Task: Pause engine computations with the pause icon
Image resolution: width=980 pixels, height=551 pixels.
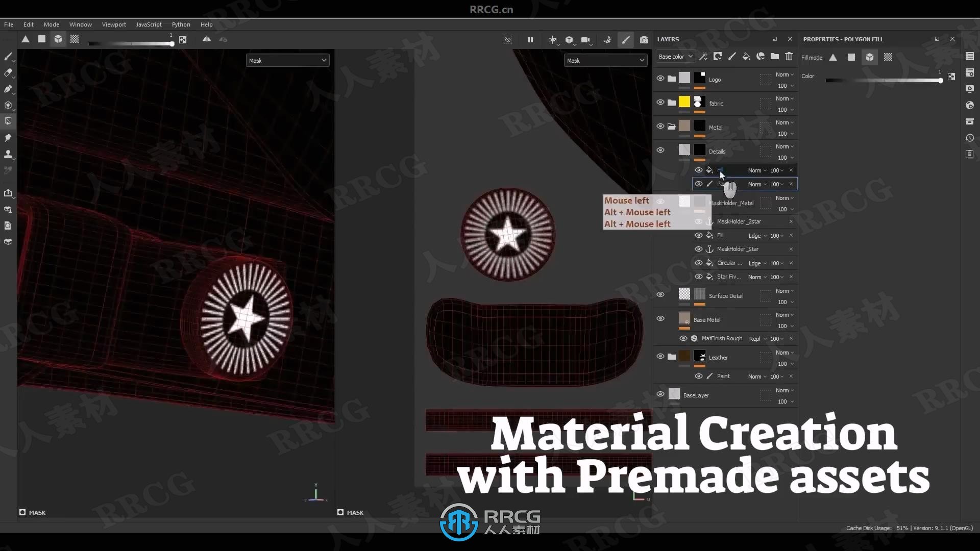Action: [x=530, y=40]
